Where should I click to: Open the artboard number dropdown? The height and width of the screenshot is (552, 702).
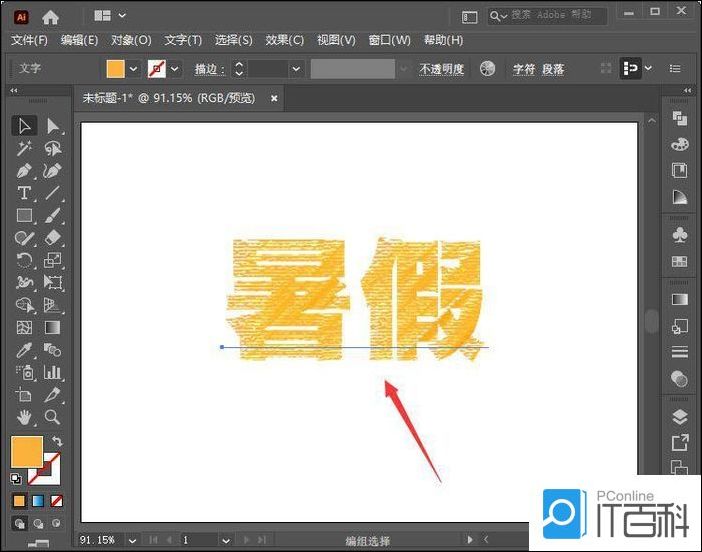(226, 540)
